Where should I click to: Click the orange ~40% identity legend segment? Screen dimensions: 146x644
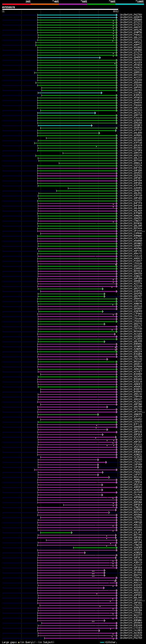pos(45,4)
